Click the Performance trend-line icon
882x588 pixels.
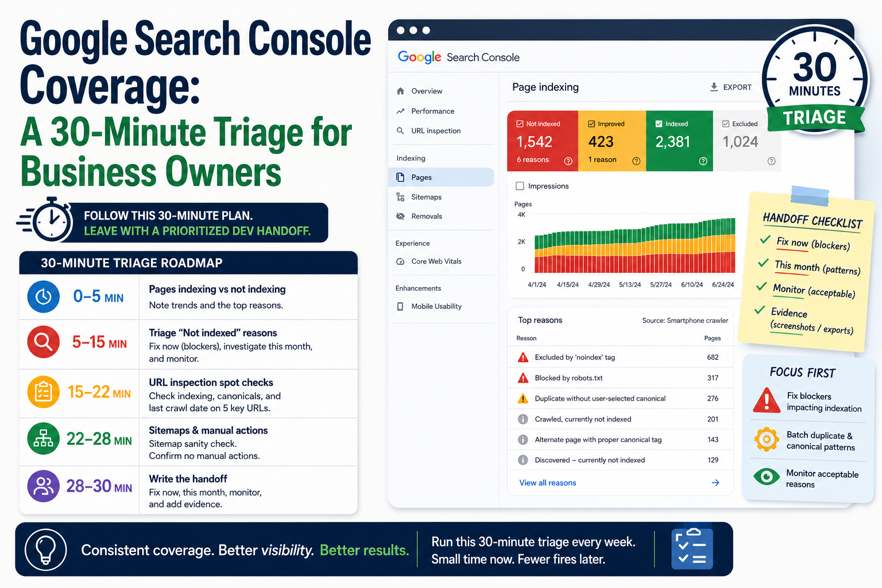point(400,111)
